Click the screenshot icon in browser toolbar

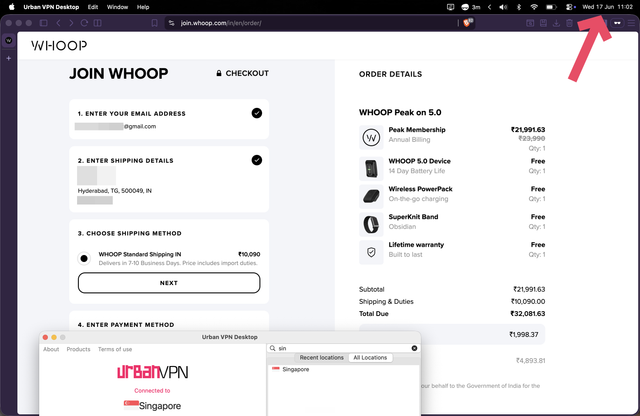tap(530, 23)
